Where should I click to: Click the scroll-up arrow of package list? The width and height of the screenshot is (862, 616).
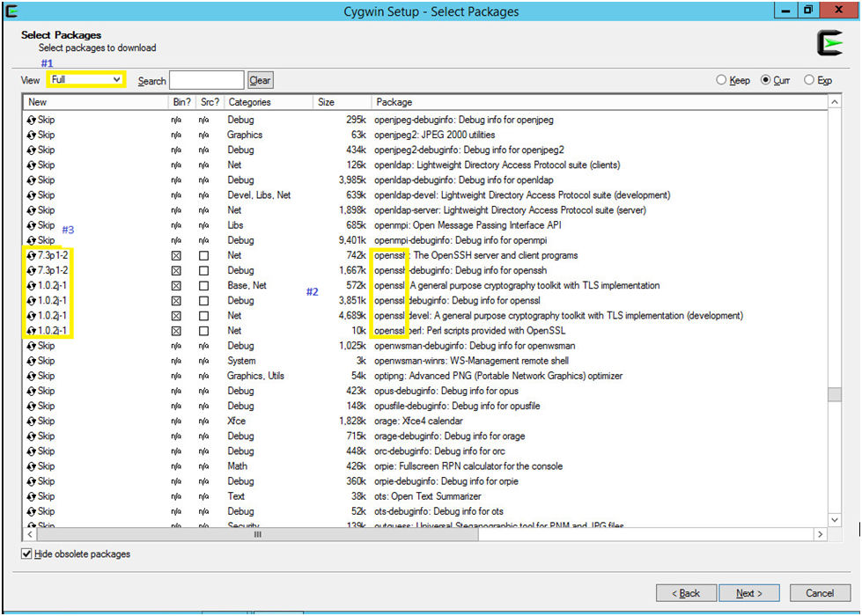pyautogui.click(x=835, y=102)
